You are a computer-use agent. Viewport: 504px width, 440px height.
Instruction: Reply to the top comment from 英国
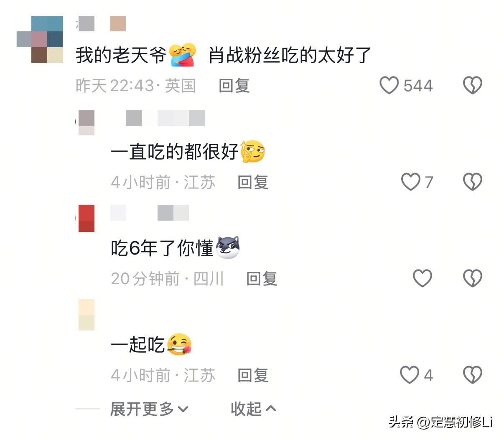coord(234,86)
